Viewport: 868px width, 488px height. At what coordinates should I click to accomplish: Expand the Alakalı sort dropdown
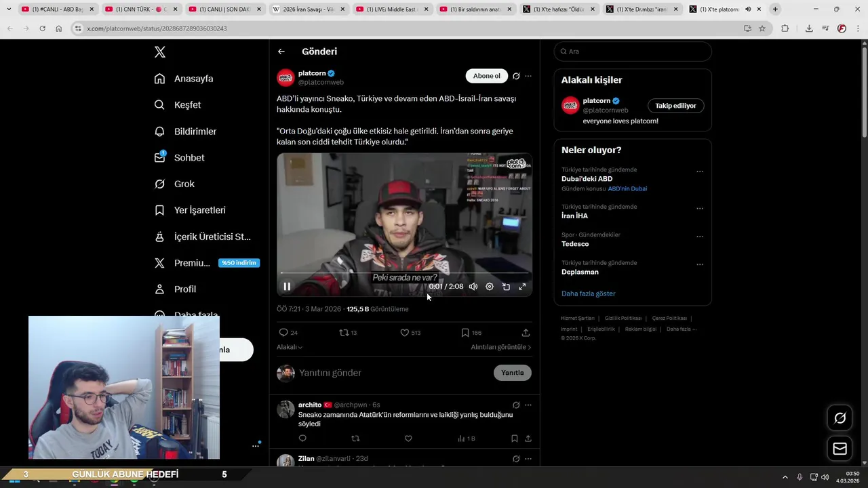290,347
